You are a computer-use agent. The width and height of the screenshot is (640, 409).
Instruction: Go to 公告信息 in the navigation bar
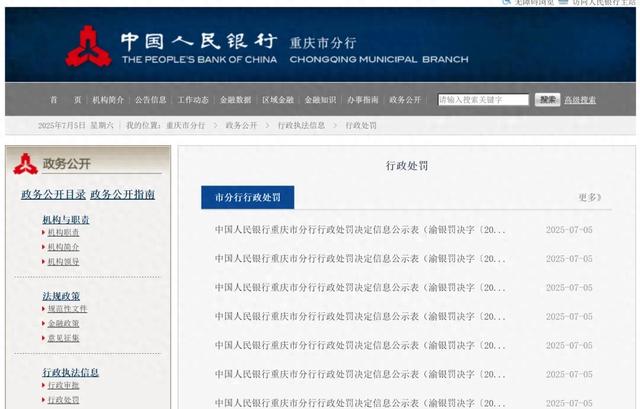[x=151, y=100]
